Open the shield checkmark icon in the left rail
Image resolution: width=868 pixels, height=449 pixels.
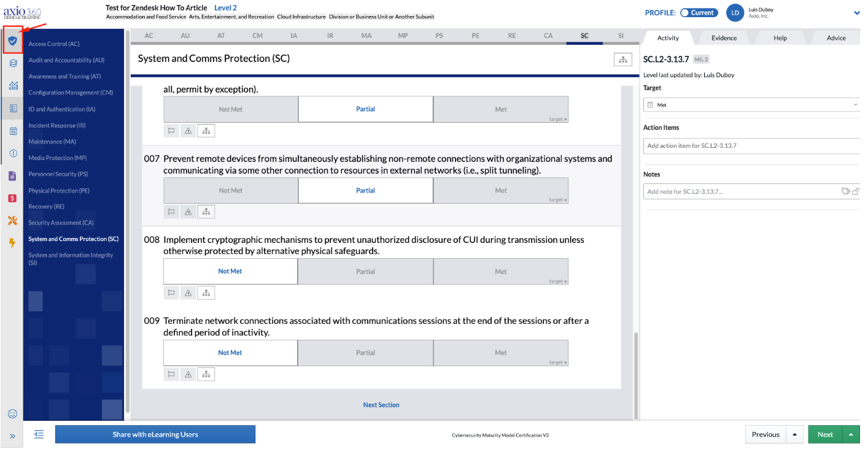(12, 41)
